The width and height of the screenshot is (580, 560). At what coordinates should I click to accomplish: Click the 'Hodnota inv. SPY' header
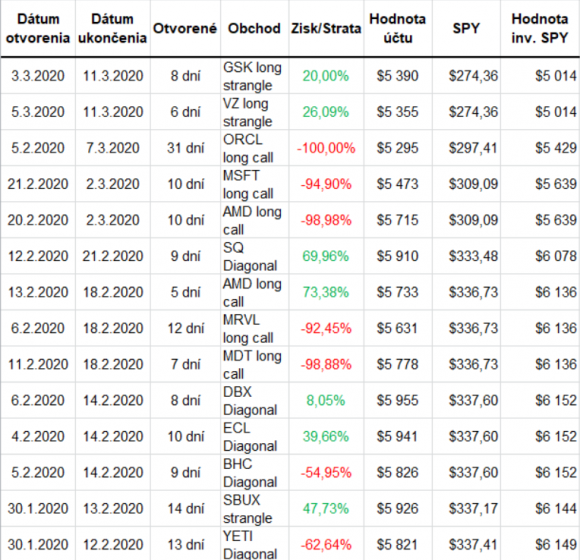coord(540,28)
